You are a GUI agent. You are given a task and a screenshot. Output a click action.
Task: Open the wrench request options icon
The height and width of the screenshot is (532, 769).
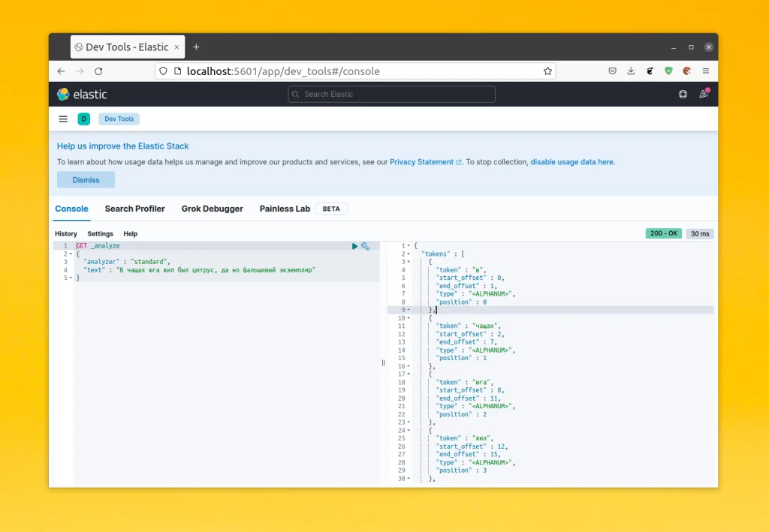click(366, 245)
